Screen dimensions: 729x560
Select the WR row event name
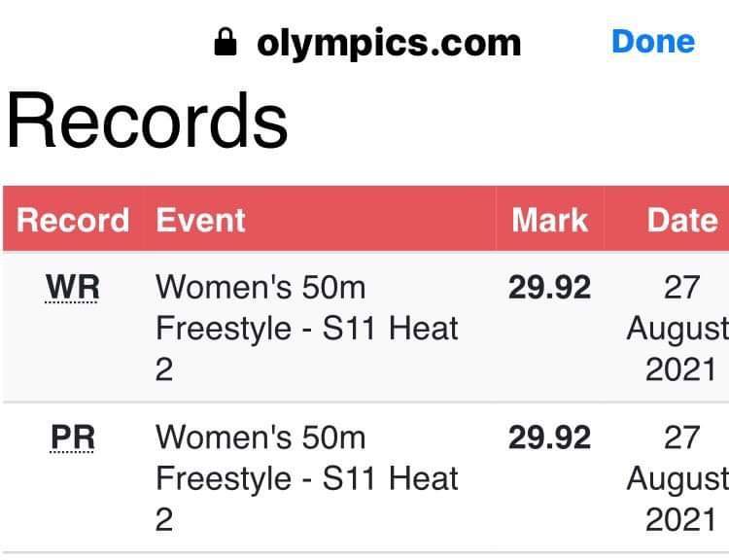coord(307,329)
